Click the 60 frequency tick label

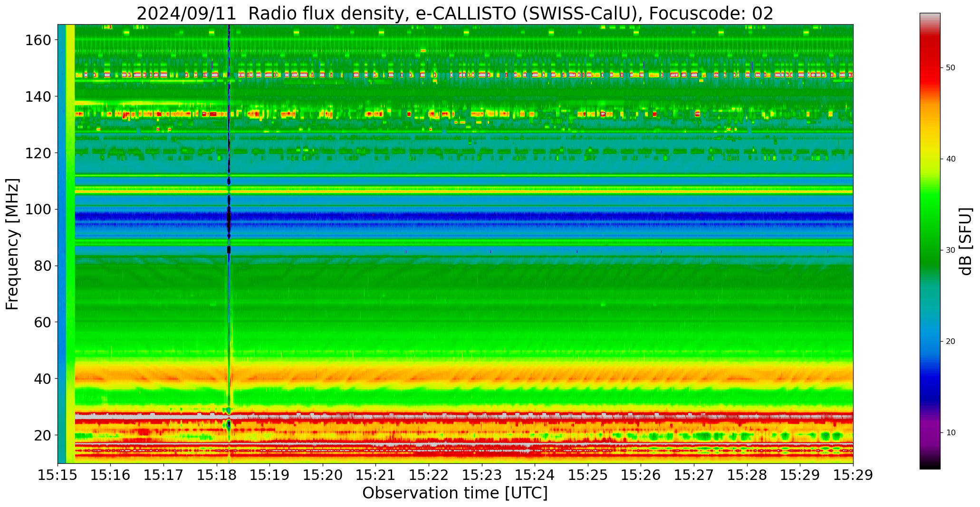pyautogui.click(x=42, y=322)
